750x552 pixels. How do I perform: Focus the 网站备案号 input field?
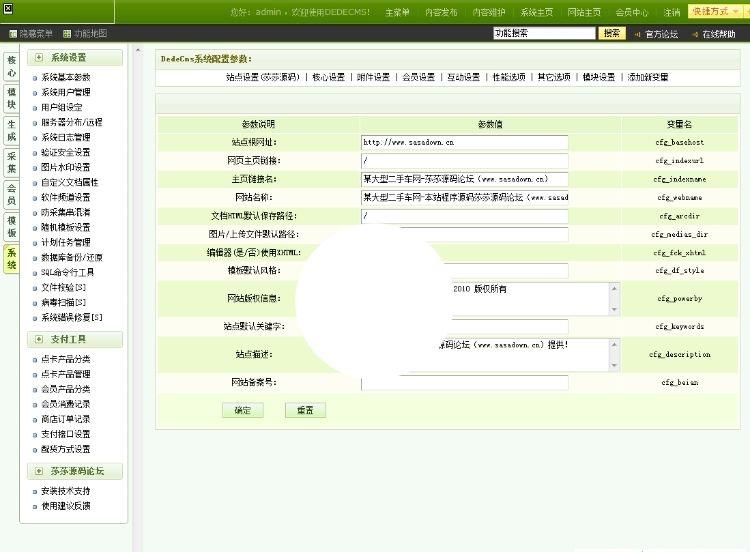[x=464, y=383]
